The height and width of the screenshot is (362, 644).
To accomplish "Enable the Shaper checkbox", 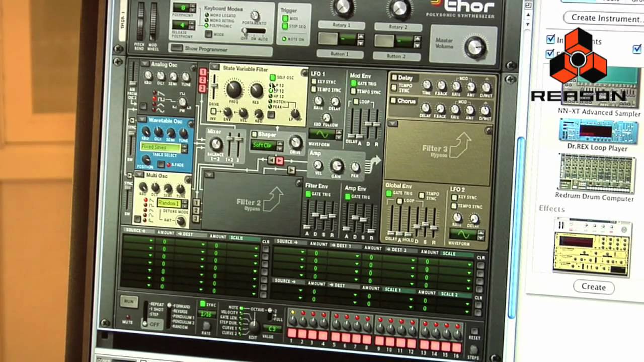I will click(254, 134).
